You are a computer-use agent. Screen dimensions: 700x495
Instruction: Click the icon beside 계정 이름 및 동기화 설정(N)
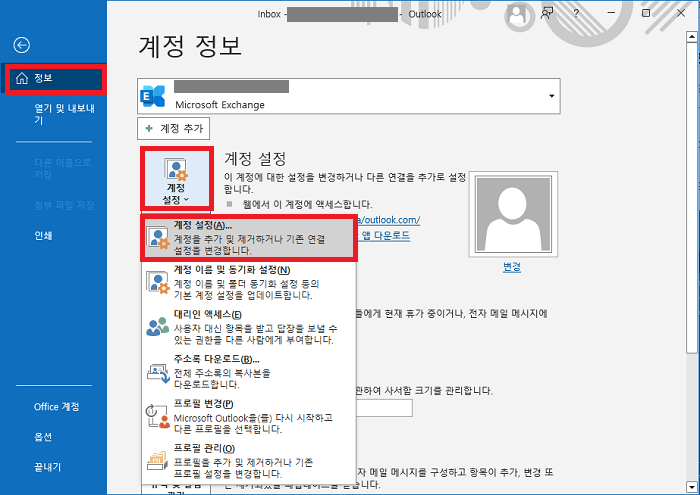[158, 283]
